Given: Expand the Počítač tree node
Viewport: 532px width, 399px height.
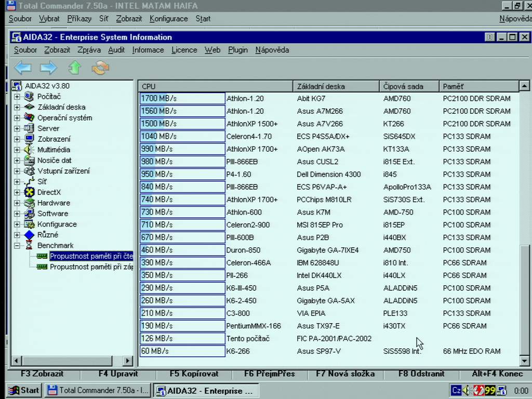Looking at the screenshot, I should pyautogui.click(x=17, y=97).
